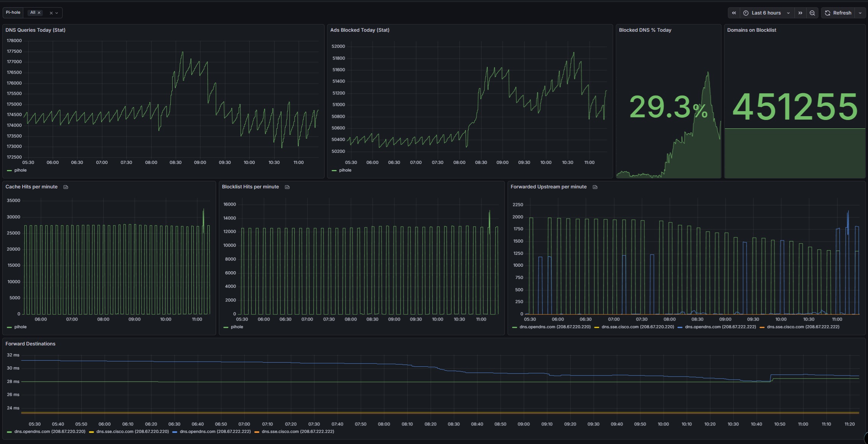Click the Blocklist Hits per minute description icon

(x=287, y=187)
